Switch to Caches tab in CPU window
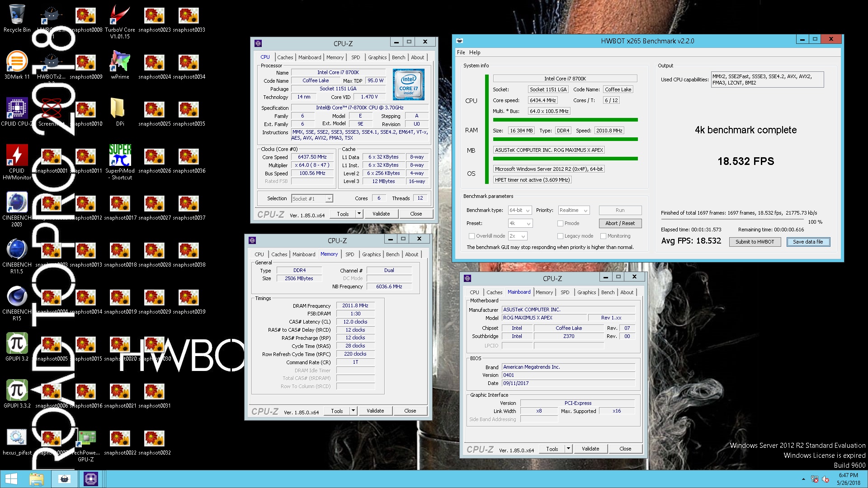Viewport: 868px width, 488px height. (x=285, y=57)
